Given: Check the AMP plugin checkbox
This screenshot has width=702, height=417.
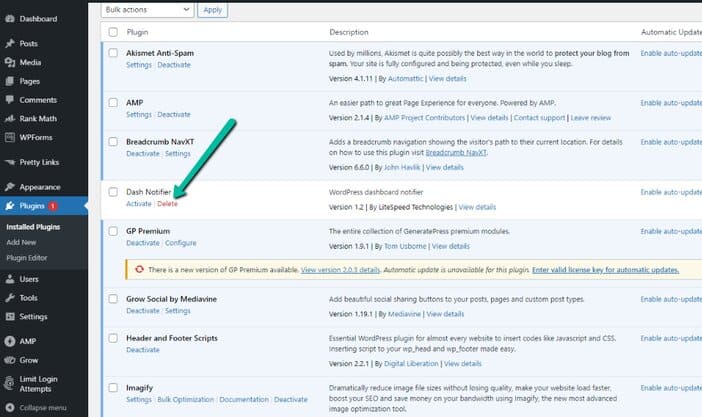Looking at the screenshot, I should pyautogui.click(x=113, y=103).
